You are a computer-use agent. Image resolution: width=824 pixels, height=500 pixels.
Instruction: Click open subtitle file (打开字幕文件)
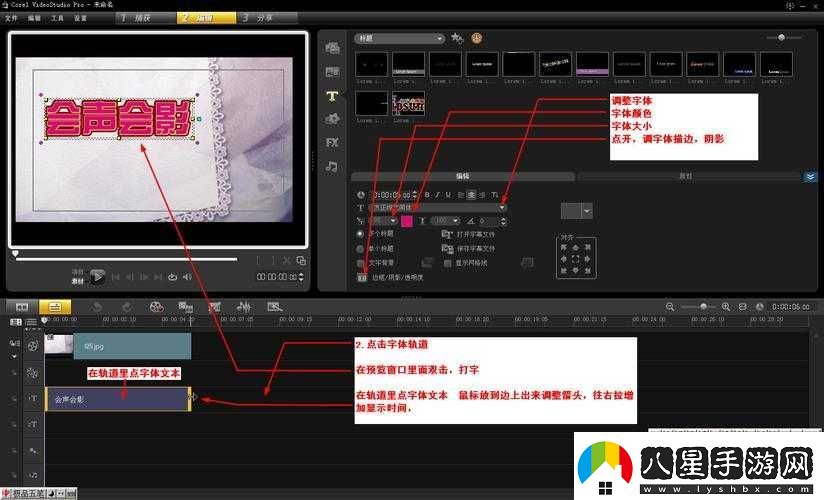pyautogui.click(x=469, y=234)
